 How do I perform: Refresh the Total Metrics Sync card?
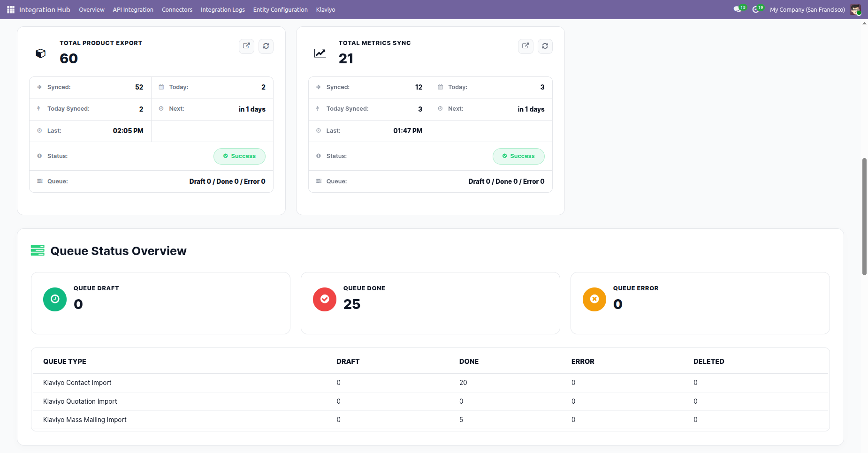pos(545,46)
